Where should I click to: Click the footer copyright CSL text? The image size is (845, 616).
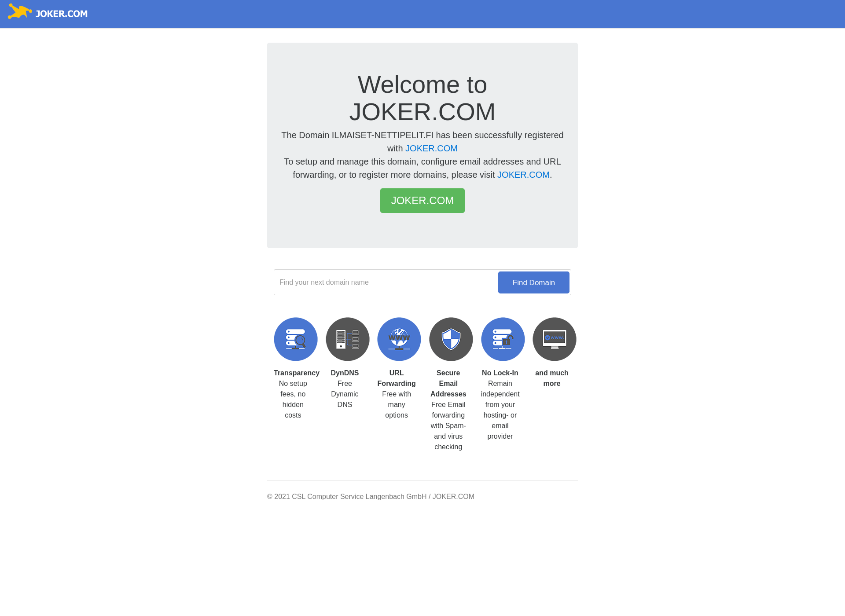click(x=371, y=496)
